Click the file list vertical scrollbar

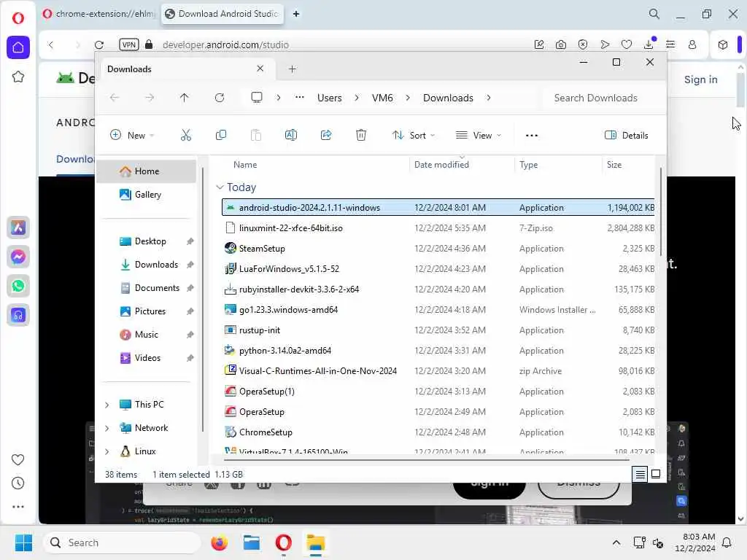(x=661, y=212)
